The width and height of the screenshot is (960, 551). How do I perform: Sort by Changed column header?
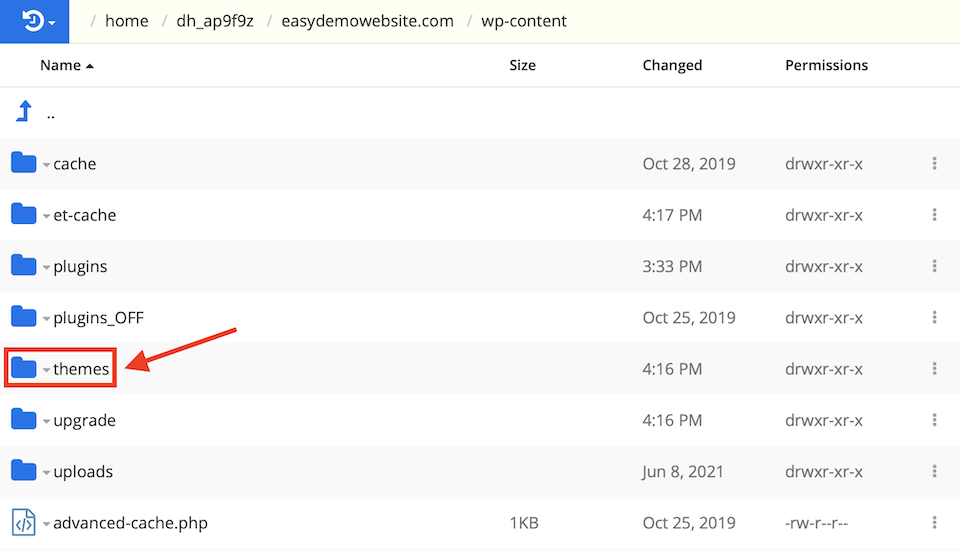(672, 65)
